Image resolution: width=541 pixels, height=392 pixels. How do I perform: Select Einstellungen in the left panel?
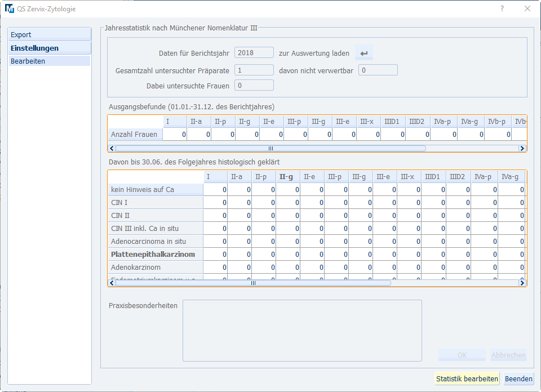click(50, 48)
